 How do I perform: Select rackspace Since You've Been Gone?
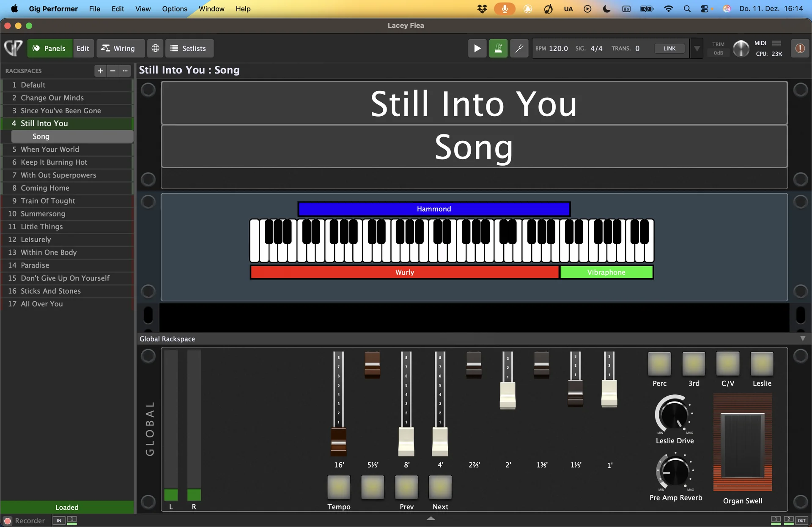click(x=68, y=111)
